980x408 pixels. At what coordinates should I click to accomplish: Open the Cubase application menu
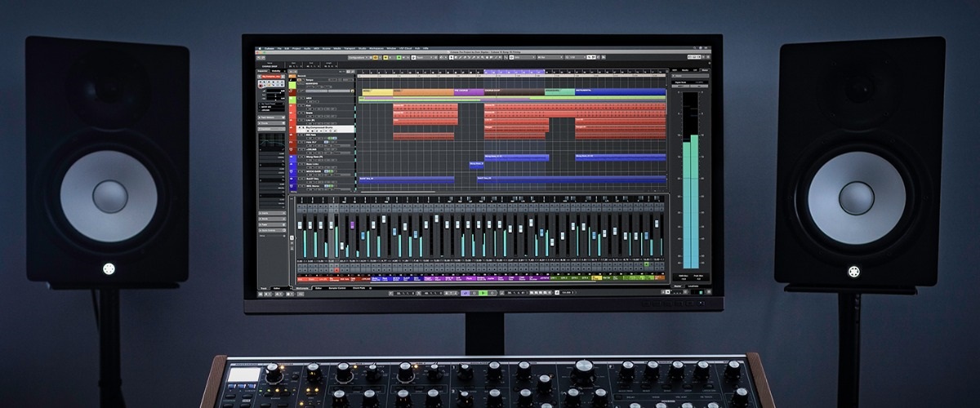[268, 48]
